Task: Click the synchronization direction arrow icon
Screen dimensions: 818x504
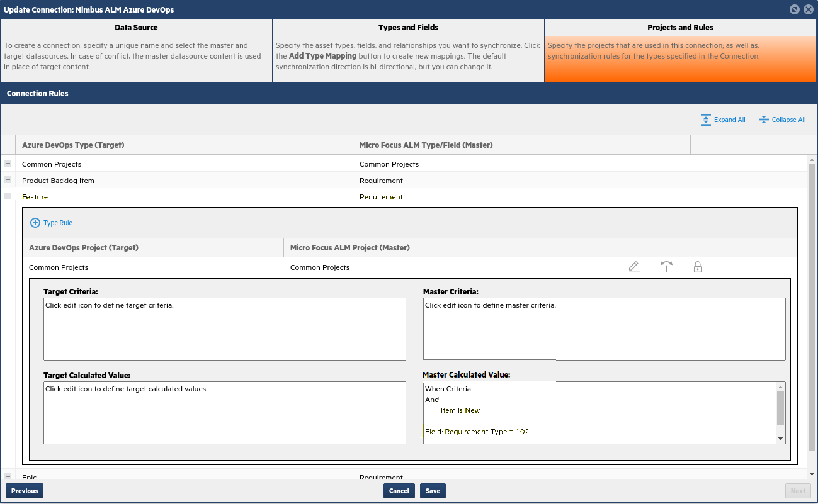Action: point(666,267)
